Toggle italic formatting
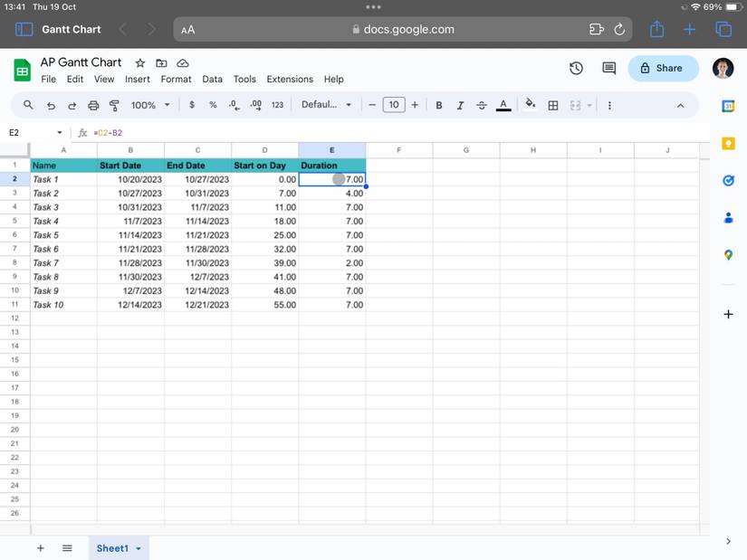Image resolution: width=747 pixels, height=560 pixels. [x=460, y=105]
